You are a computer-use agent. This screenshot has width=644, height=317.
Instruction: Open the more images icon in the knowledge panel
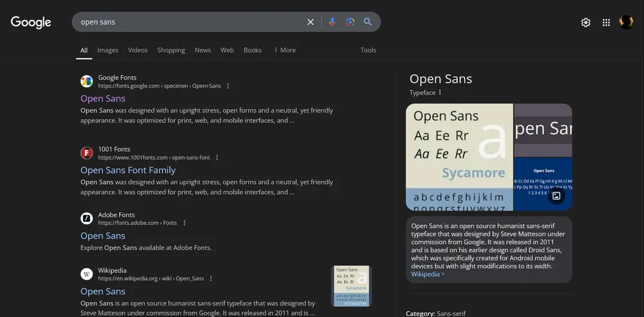[x=556, y=195]
